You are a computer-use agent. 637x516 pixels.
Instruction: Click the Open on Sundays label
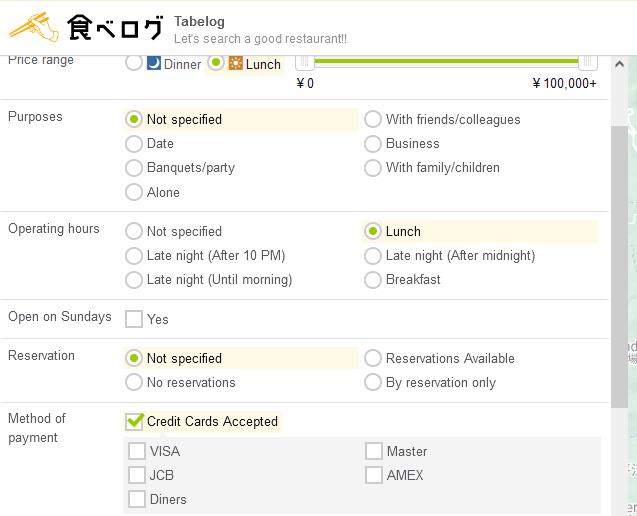60,317
